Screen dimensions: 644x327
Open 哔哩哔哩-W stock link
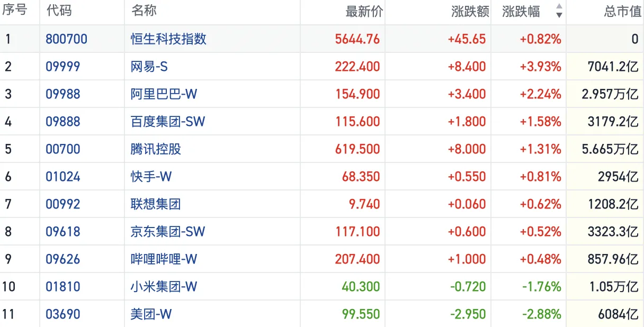(164, 259)
